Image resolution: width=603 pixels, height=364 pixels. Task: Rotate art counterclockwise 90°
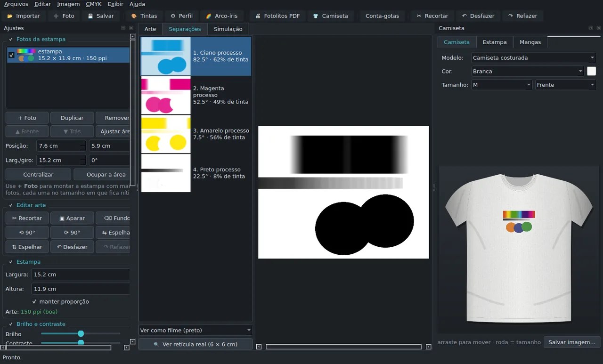[27, 233]
